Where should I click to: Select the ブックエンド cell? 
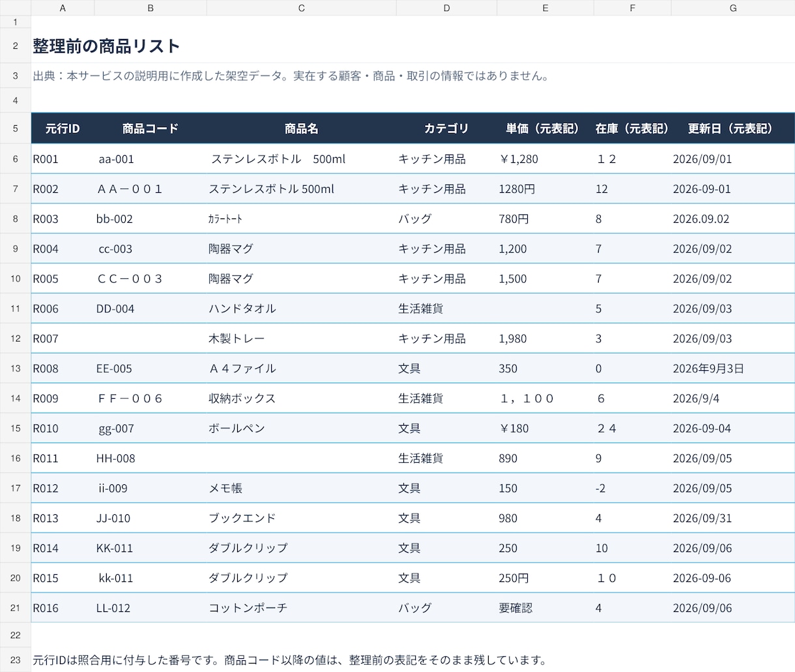(x=302, y=518)
